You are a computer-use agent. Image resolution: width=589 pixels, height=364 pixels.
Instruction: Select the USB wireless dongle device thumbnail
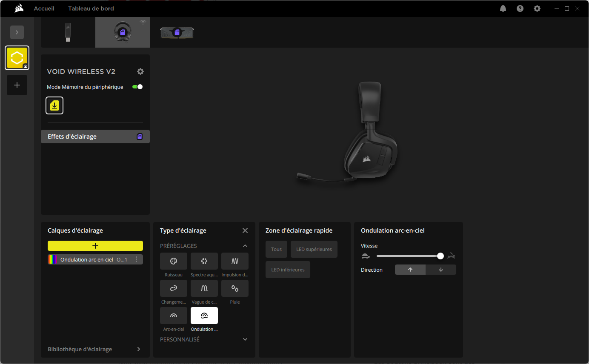tap(68, 32)
